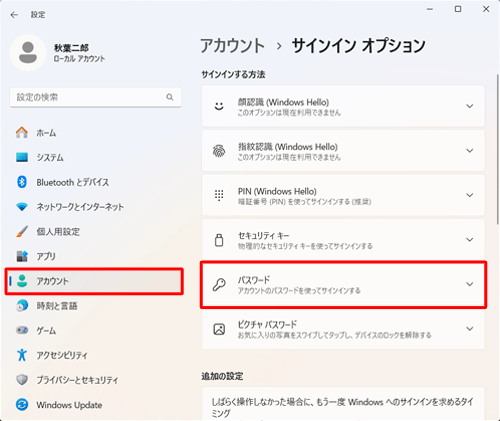
Task: Click the search magnifier icon
Action: click(x=170, y=97)
